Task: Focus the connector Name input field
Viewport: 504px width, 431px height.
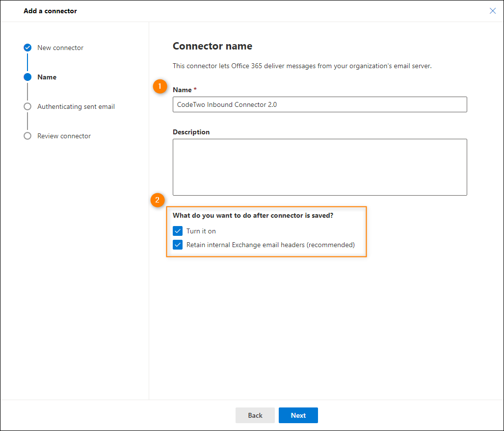Action: [x=320, y=104]
